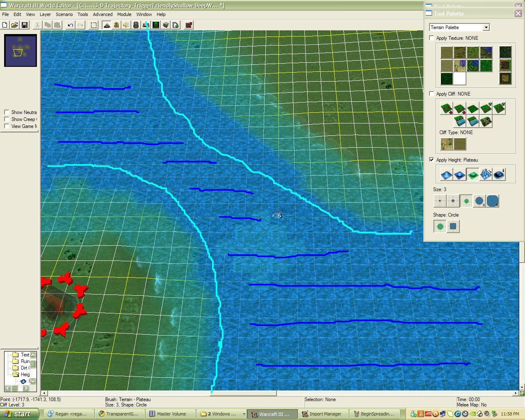This screenshot has height=420, width=525.
Task: Open the File menu
Action: (x=5, y=14)
